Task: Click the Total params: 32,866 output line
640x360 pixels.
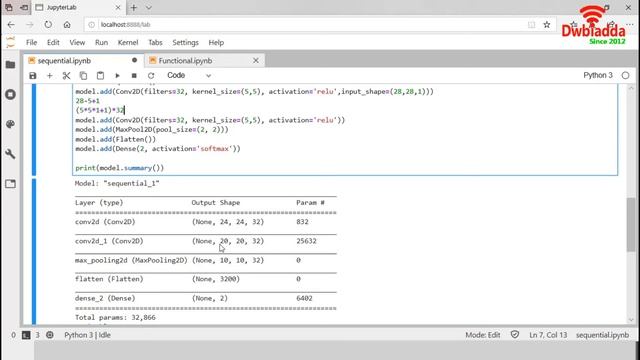Action: pyautogui.click(x=115, y=317)
